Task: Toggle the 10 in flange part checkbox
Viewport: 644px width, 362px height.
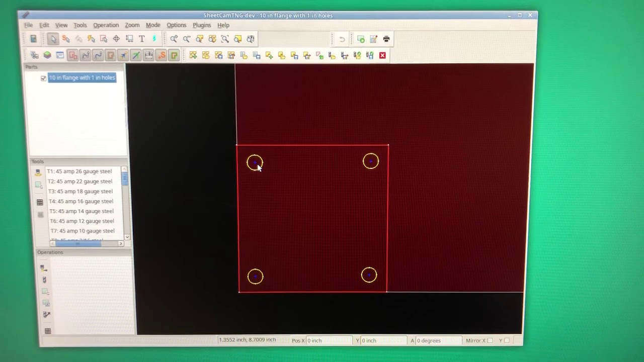Action: pos(43,78)
